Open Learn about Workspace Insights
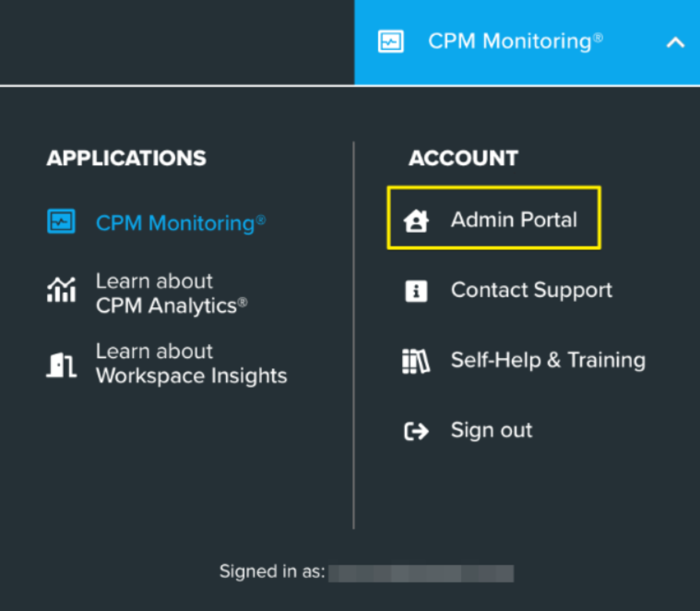 (x=191, y=364)
